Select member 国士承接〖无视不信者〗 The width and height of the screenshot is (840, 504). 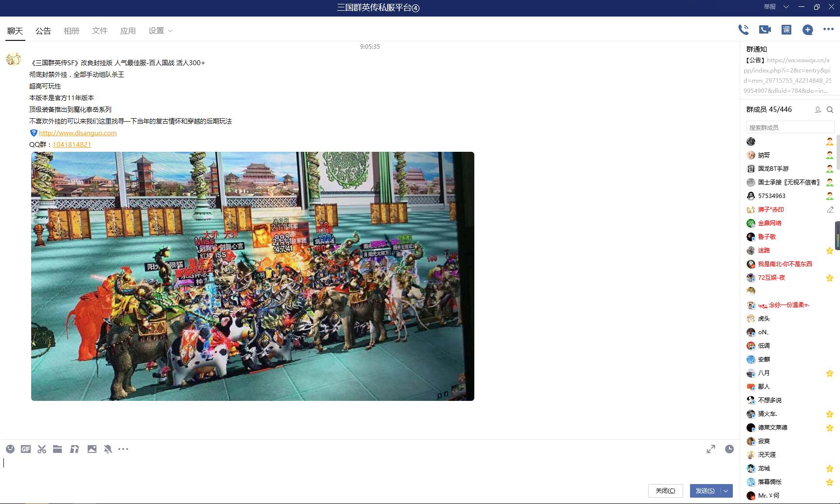pos(789,182)
